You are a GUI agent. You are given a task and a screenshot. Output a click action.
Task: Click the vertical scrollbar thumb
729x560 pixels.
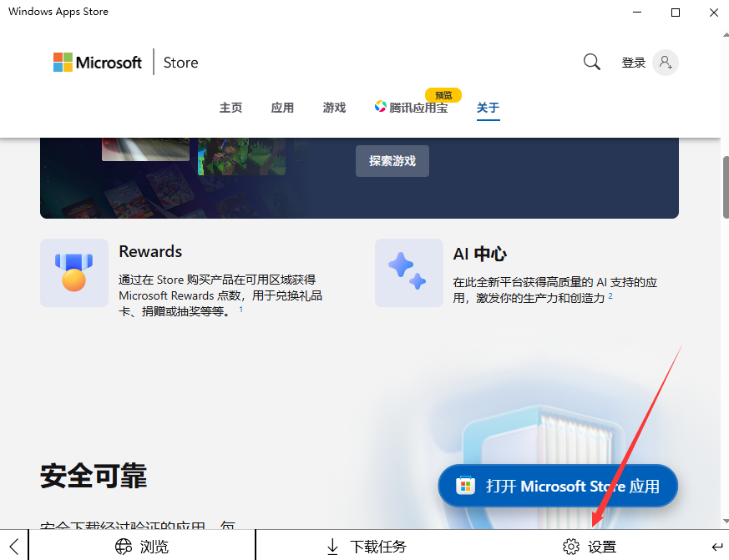pyautogui.click(x=726, y=187)
